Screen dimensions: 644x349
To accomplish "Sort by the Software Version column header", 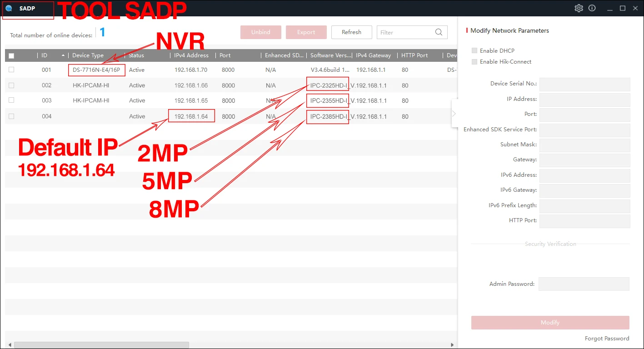I will coord(331,55).
